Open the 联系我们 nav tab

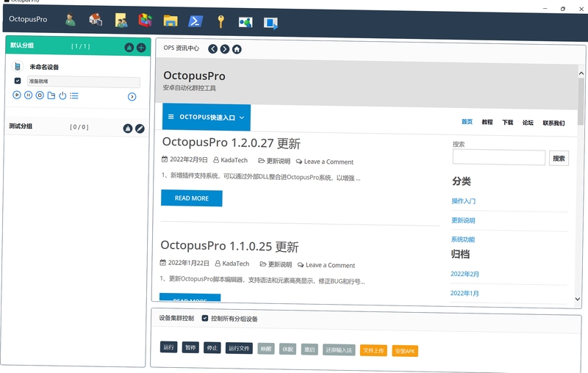[x=553, y=123]
